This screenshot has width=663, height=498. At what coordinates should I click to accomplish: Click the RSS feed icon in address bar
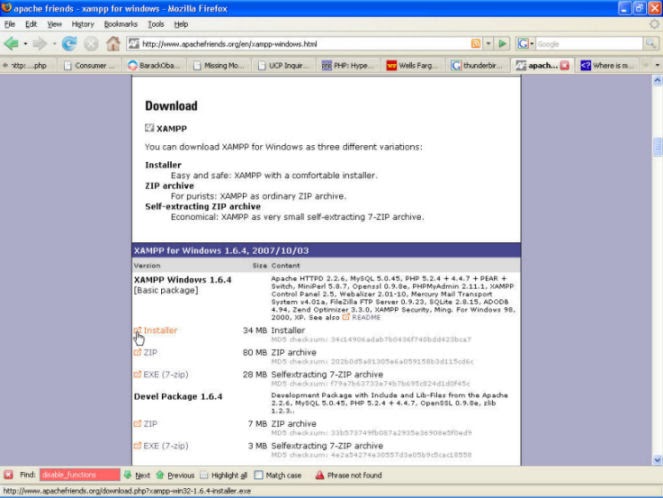click(476, 44)
